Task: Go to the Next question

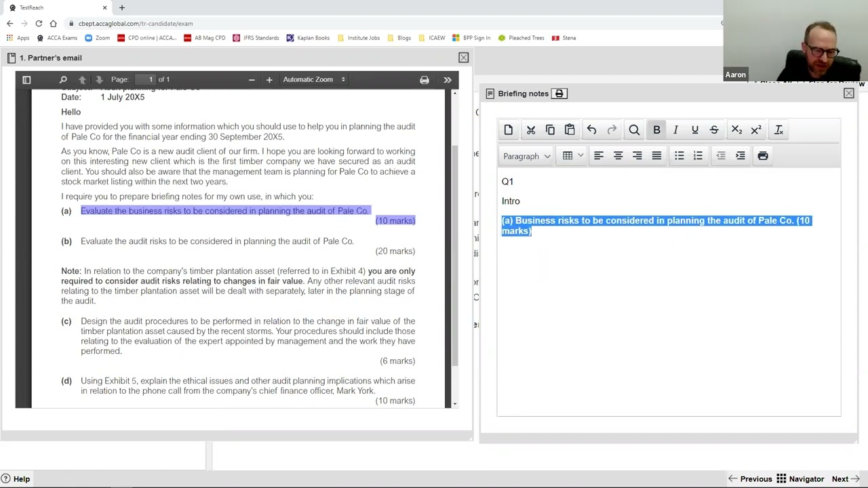Action: click(x=846, y=479)
